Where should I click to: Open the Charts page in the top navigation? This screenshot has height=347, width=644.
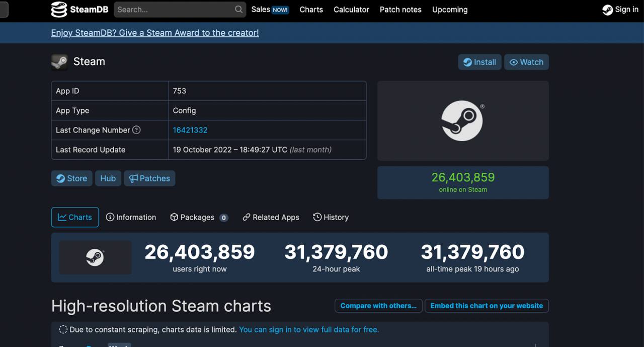coord(311,10)
